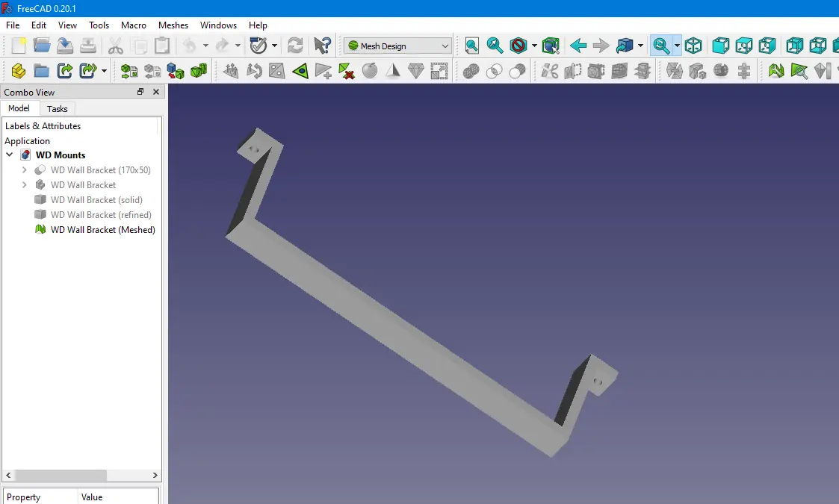Click the Property column header
The width and height of the screenshot is (839, 504).
pyautogui.click(x=40, y=497)
